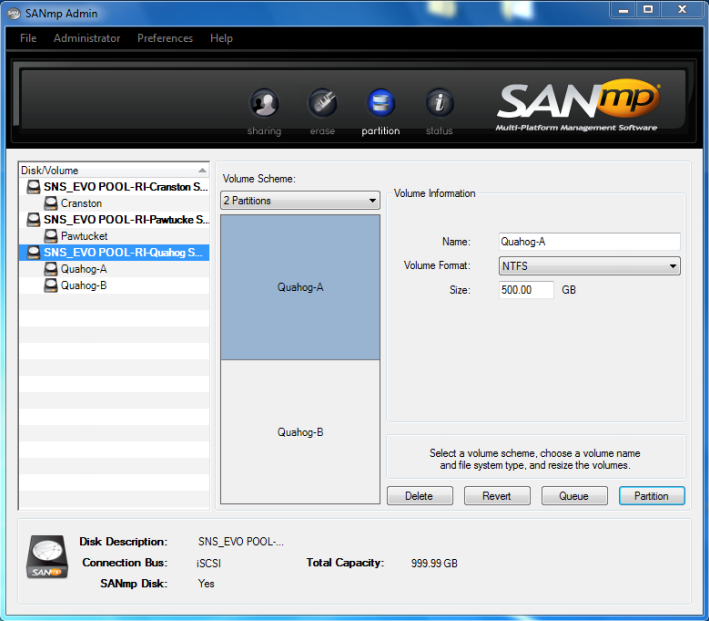
Task: Open the sharing tool icon
Action: 264,103
